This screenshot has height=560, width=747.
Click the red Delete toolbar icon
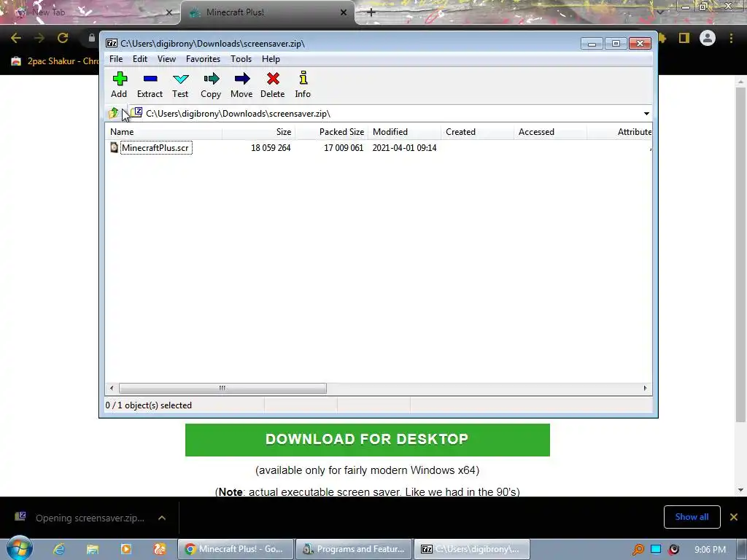pos(273,85)
